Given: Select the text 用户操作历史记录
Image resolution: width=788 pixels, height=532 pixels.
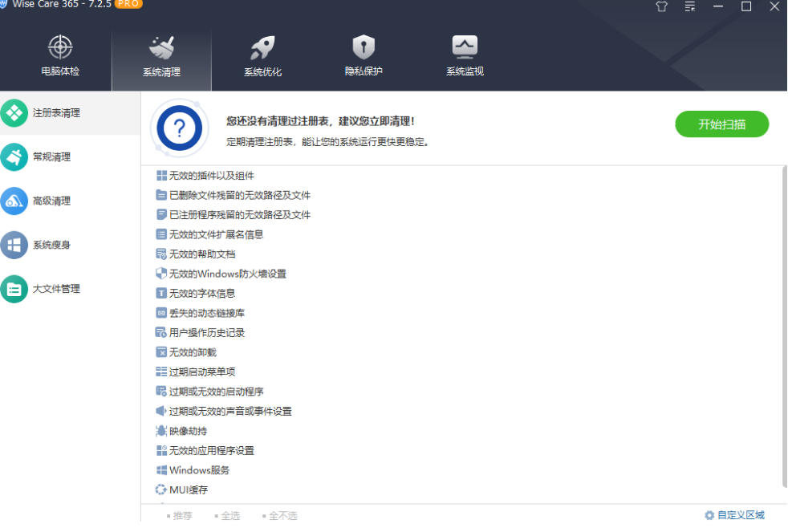Looking at the screenshot, I should 206,332.
